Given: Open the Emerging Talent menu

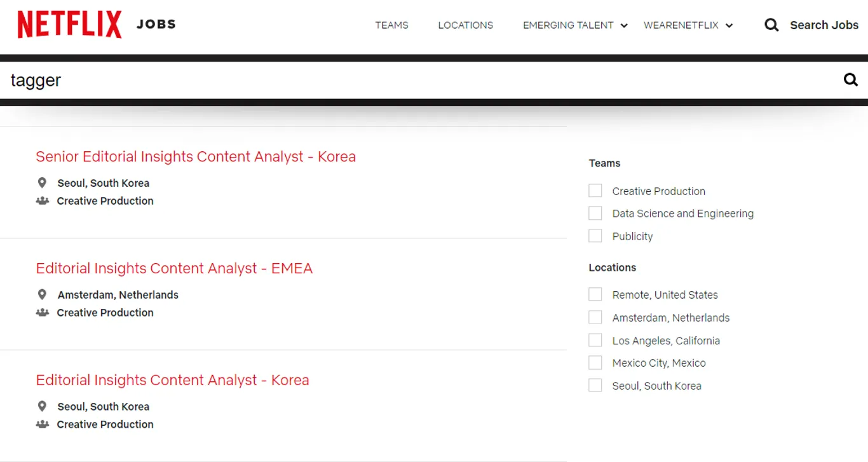Looking at the screenshot, I should [568, 25].
